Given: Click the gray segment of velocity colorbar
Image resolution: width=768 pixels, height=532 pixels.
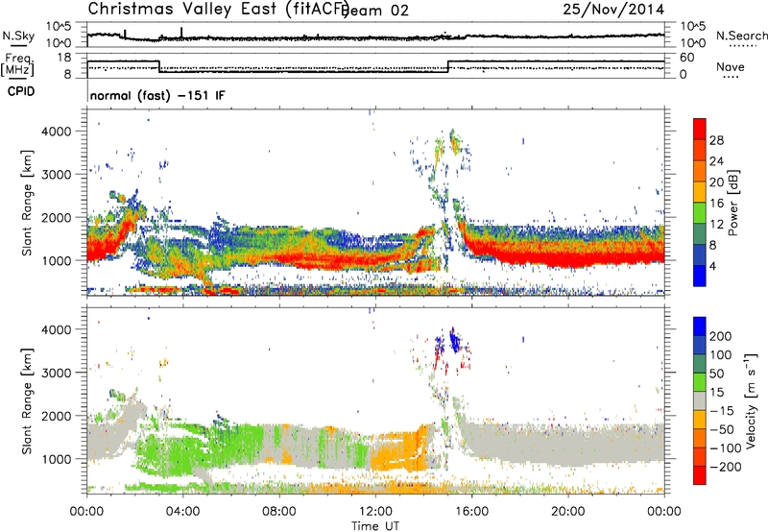Looking at the screenshot, I should coord(700,400).
